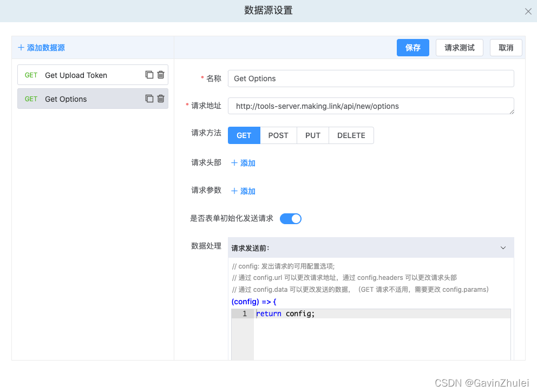Duplicate the Get Upload Token data source
Image resolution: width=537 pixels, height=392 pixels.
point(149,75)
